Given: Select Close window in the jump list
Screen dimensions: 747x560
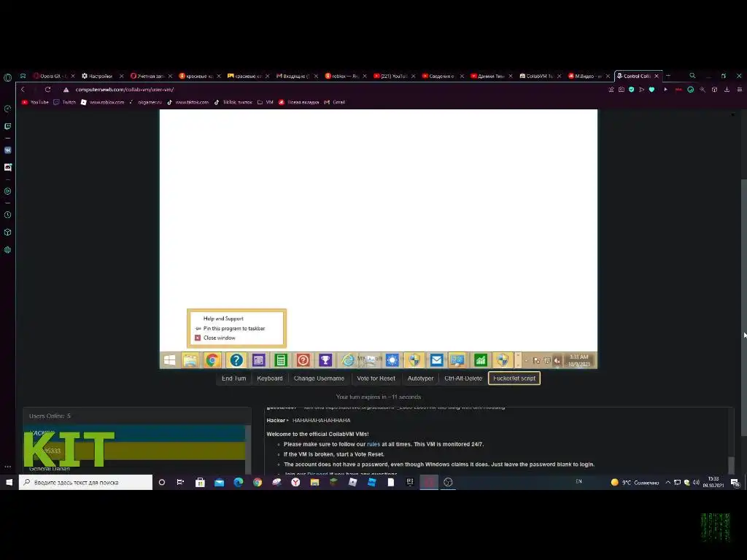Looking at the screenshot, I should pos(219,338).
